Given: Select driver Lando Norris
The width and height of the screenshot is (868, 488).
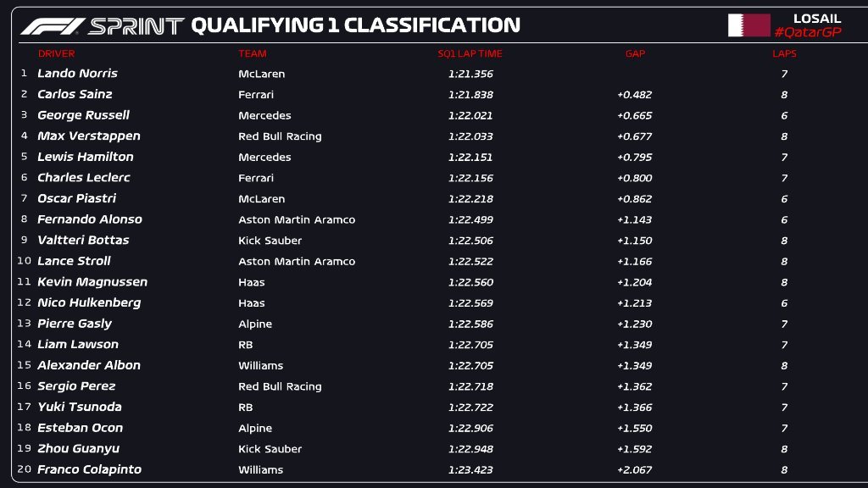Looking at the screenshot, I should pyautogui.click(x=77, y=74).
